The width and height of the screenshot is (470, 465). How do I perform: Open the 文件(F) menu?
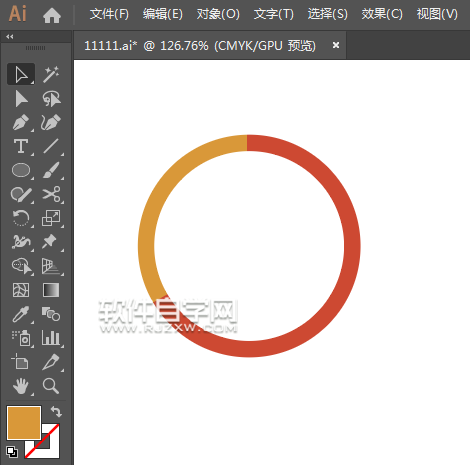[109, 14]
